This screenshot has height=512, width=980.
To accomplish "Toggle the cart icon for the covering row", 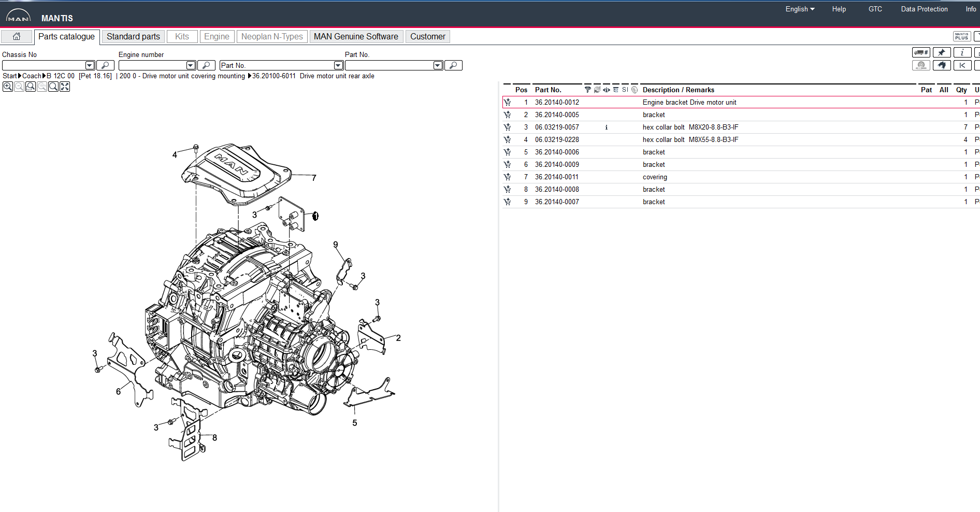I will pos(507,177).
